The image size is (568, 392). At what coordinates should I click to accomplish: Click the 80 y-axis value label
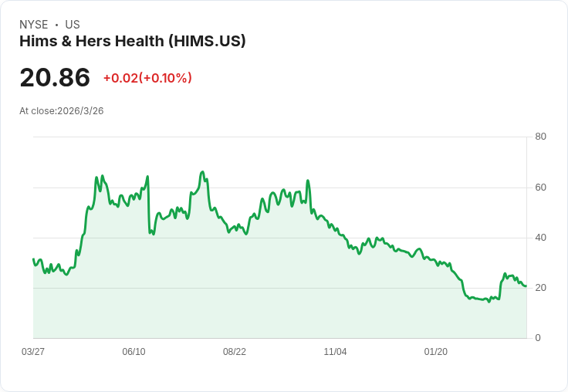pos(540,137)
